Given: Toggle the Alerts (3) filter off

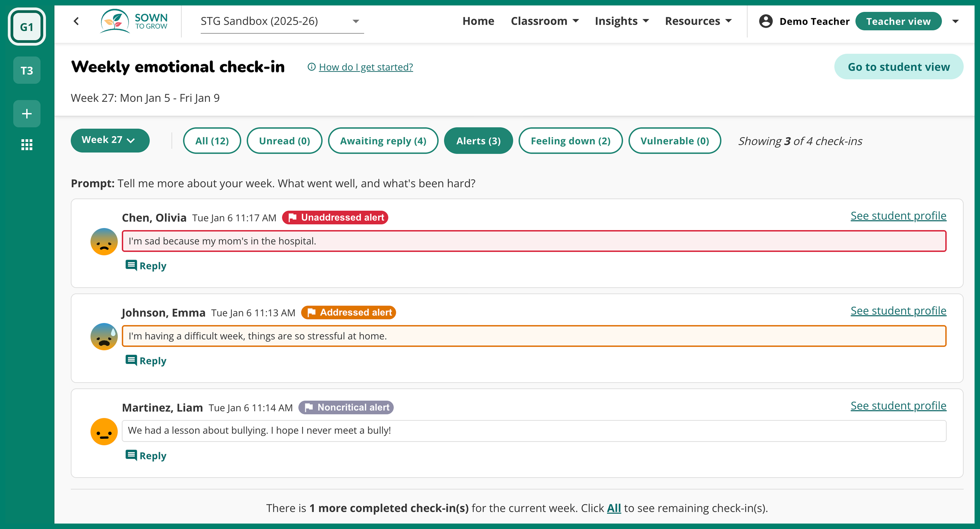Looking at the screenshot, I should pyautogui.click(x=478, y=140).
